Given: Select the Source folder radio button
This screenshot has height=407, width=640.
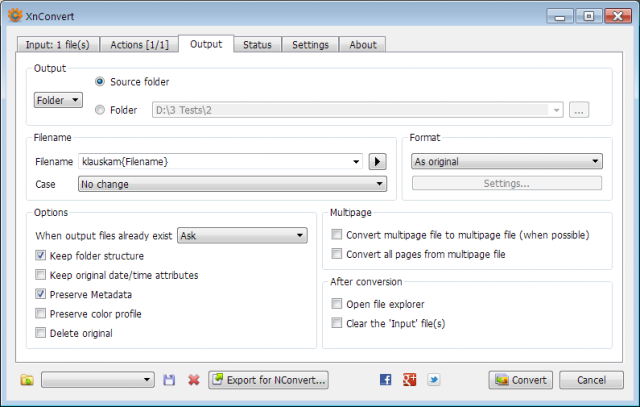Looking at the screenshot, I should (x=100, y=82).
